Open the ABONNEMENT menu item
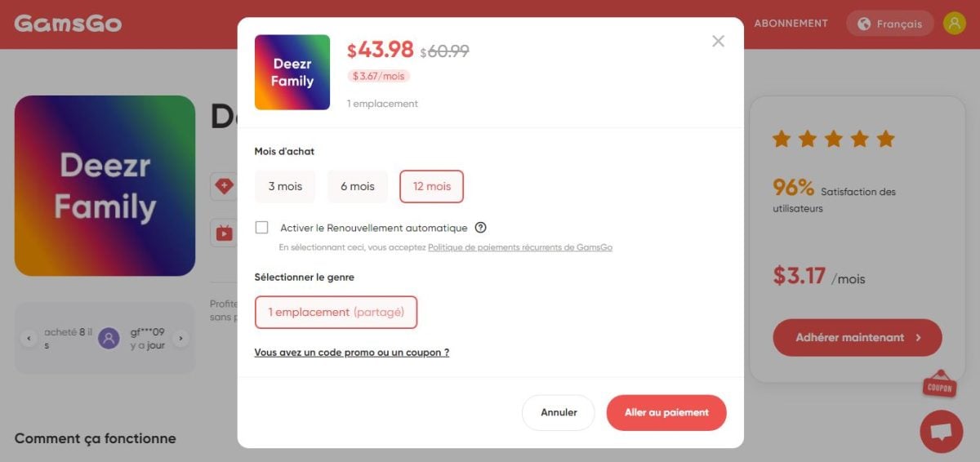Viewport: 980px width, 462px height. tap(791, 23)
